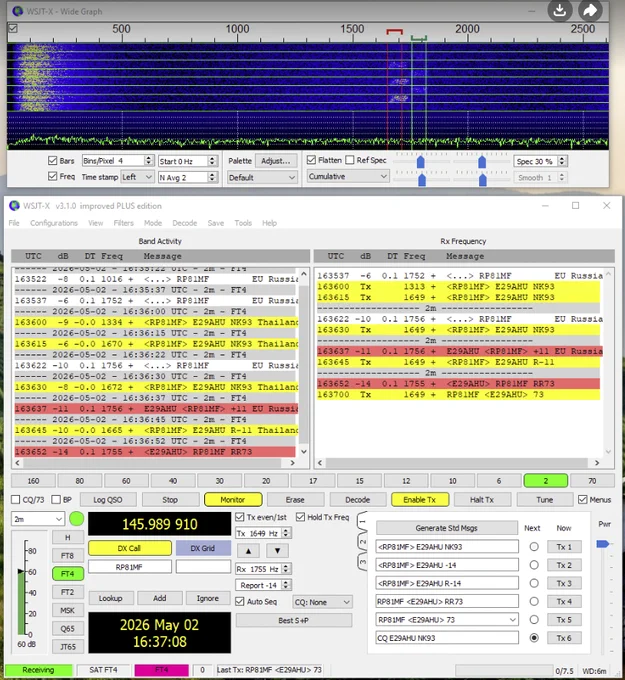Open the Tools menu
The image size is (625, 680).
pyautogui.click(x=243, y=223)
